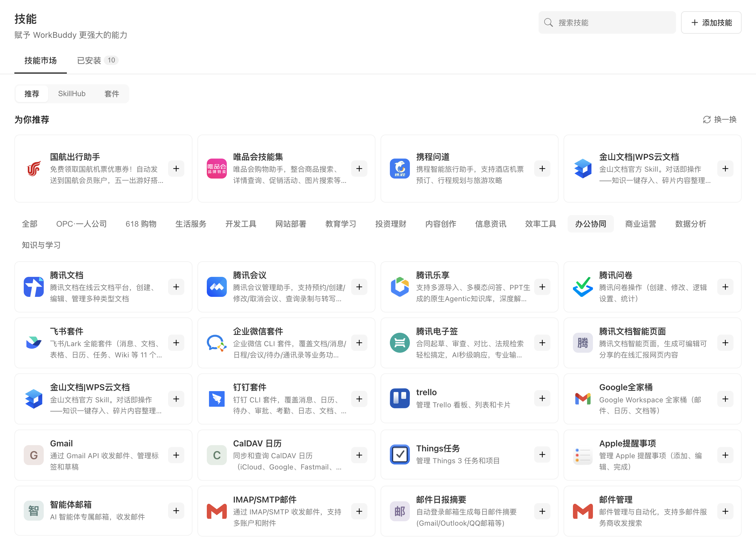Add the 智能体邮箱 skill
756x540 pixels.
pyautogui.click(x=176, y=511)
